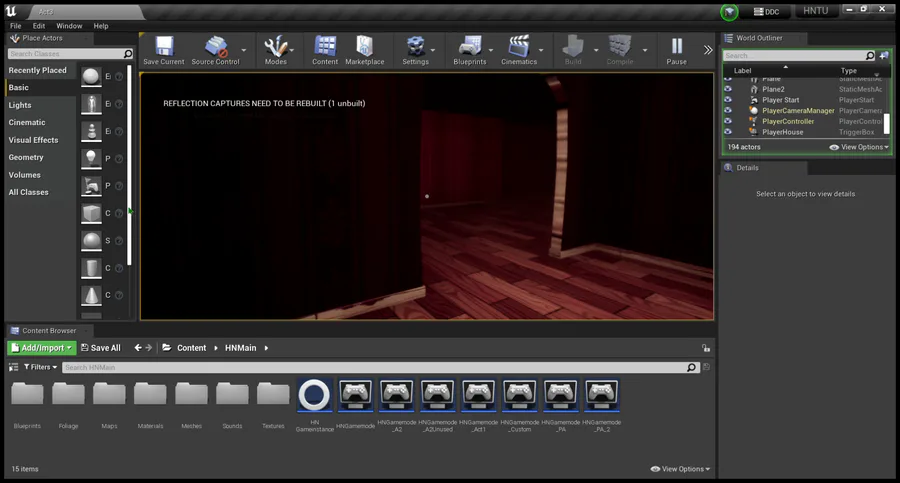
Task: Toggle visibility of the Player Start actor
Action: pyautogui.click(x=728, y=100)
